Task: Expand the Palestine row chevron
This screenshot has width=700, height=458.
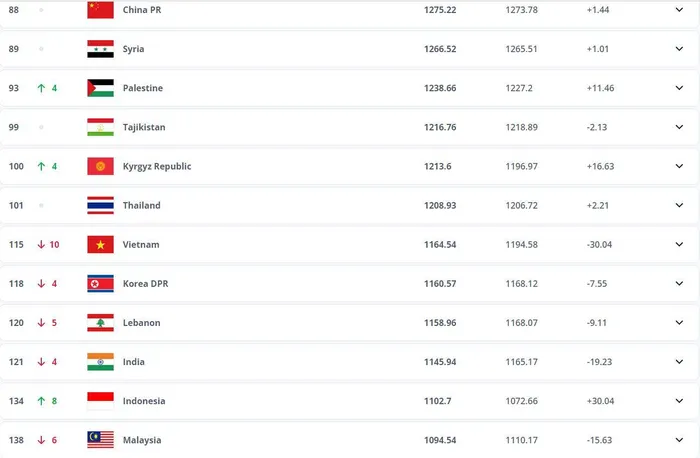Action: (x=680, y=88)
